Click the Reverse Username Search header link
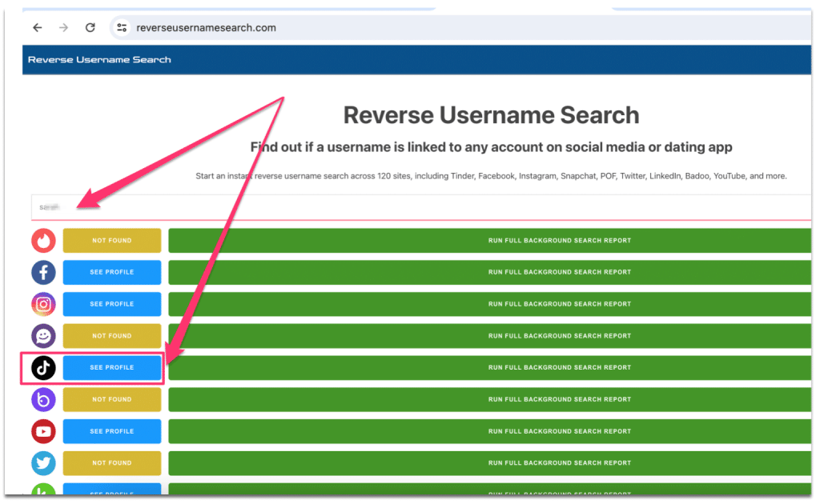The image size is (820, 504). 99,60
